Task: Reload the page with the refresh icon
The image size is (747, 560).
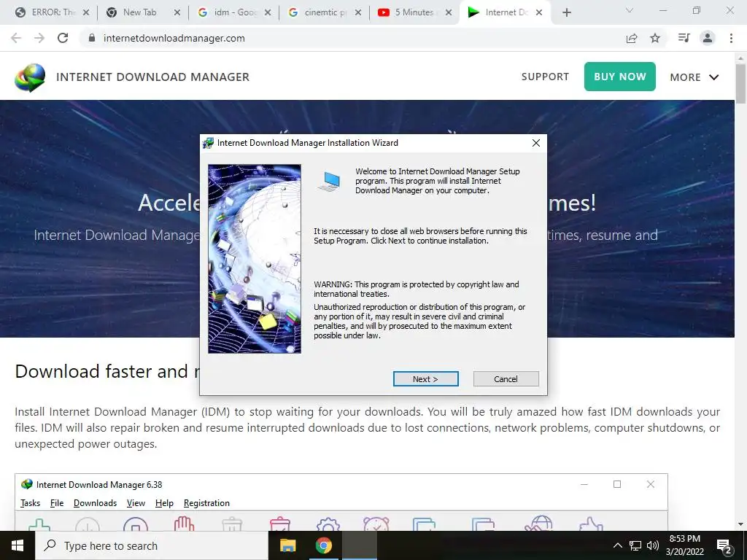Action: (x=63, y=38)
